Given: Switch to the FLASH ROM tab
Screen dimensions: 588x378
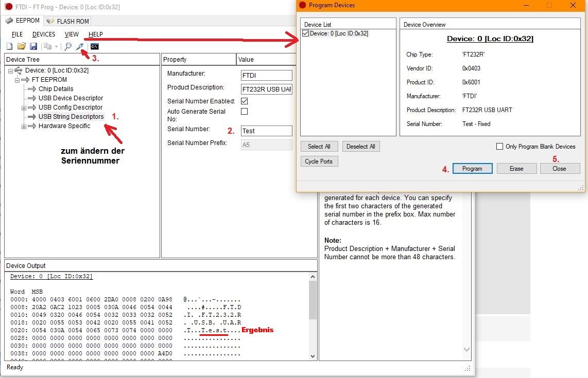Looking at the screenshot, I should pyautogui.click(x=68, y=21).
